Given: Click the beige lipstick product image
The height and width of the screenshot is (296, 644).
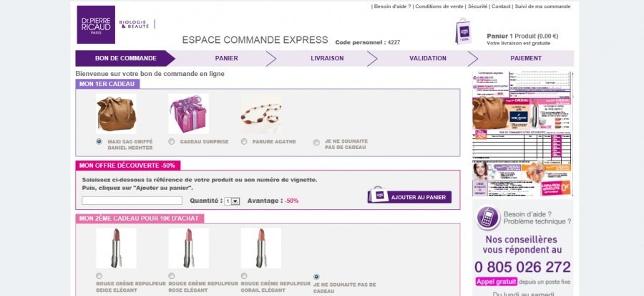Looking at the screenshot, I should (115, 248).
